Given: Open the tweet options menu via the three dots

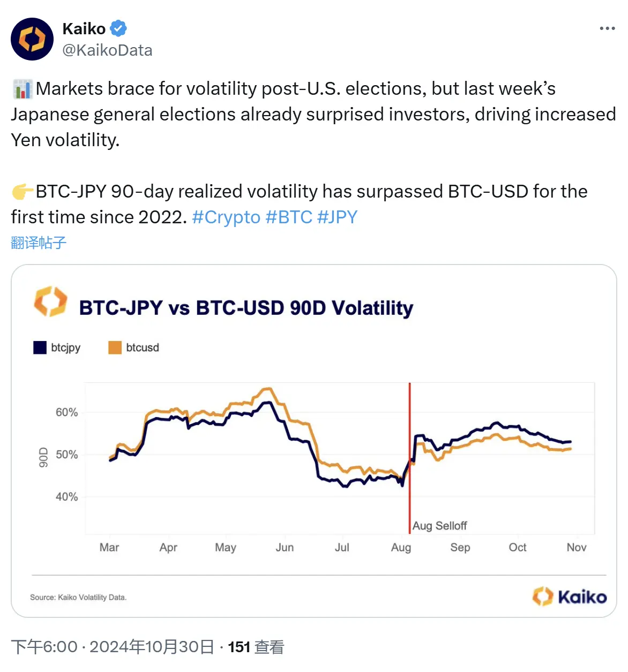Looking at the screenshot, I should 607,28.
